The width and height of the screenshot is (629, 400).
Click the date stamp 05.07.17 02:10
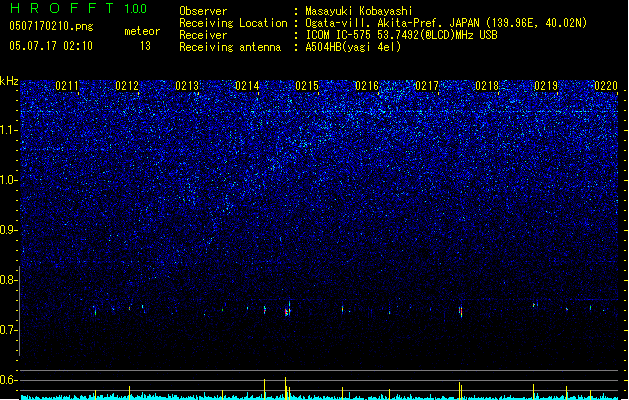pyautogui.click(x=51, y=46)
